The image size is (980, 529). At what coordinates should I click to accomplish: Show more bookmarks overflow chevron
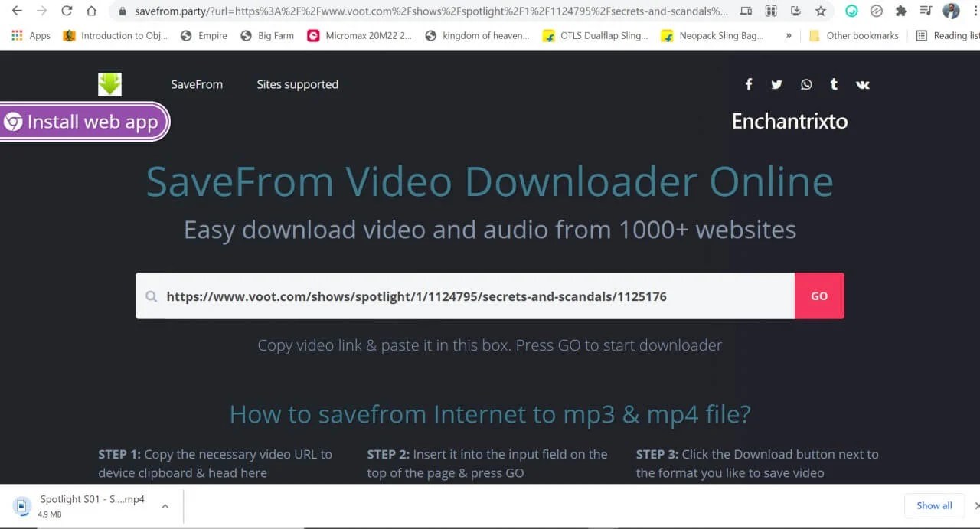[x=789, y=35]
